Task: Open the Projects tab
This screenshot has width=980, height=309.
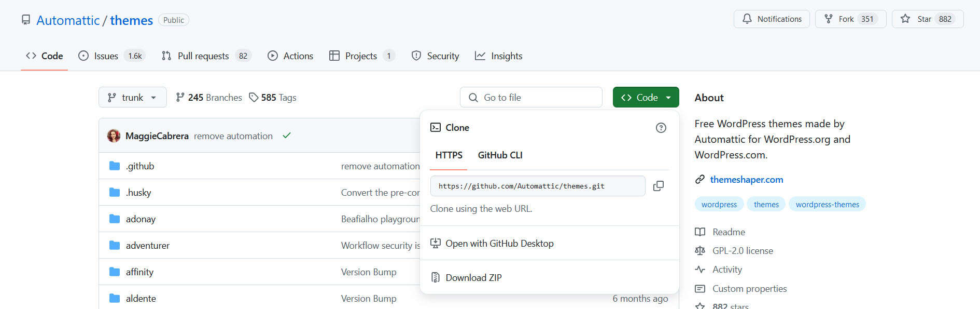Action: tap(362, 56)
